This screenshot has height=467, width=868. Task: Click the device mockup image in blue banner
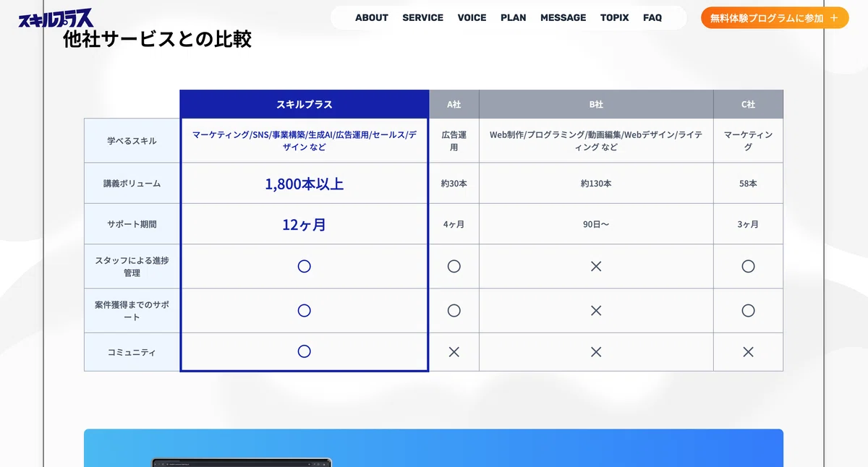pos(242,462)
